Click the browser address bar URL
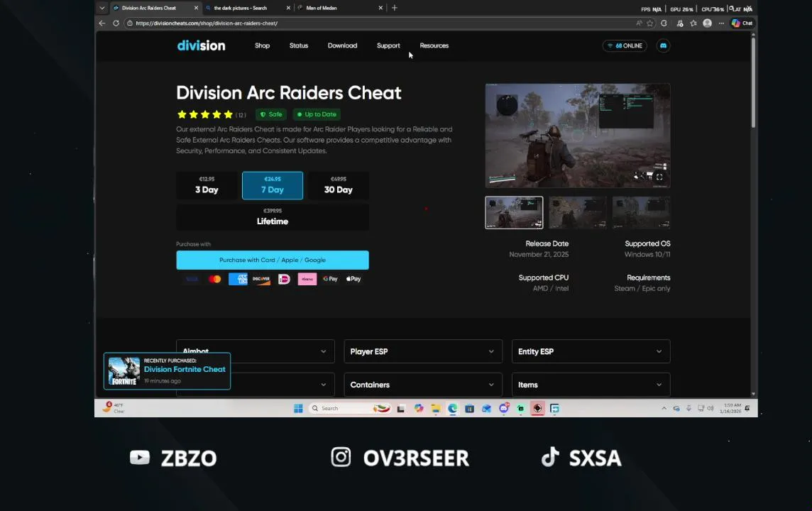 click(x=207, y=23)
